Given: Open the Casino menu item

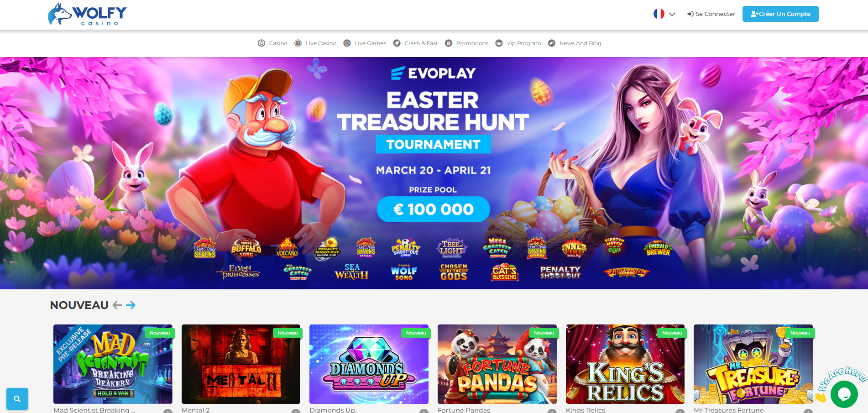Looking at the screenshot, I should [x=272, y=43].
